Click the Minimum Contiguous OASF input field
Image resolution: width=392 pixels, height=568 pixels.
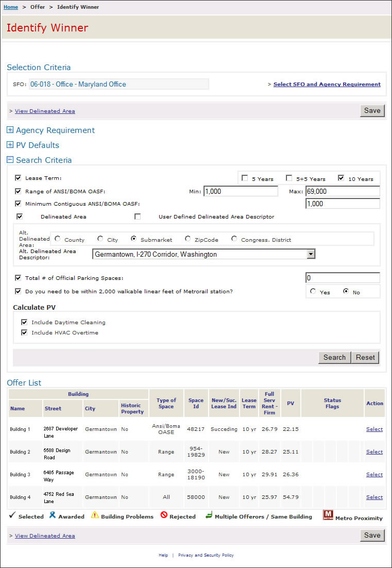[343, 204]
